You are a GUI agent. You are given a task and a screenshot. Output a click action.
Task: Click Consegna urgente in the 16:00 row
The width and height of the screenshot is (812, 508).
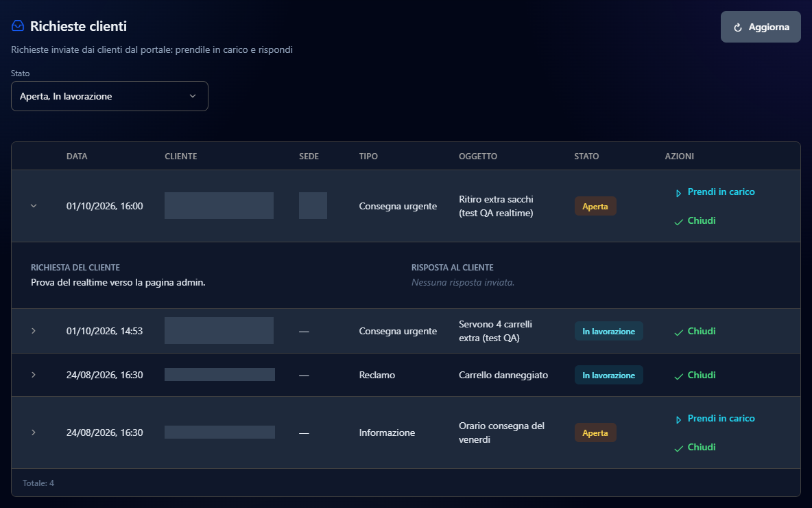click(398, 207)
